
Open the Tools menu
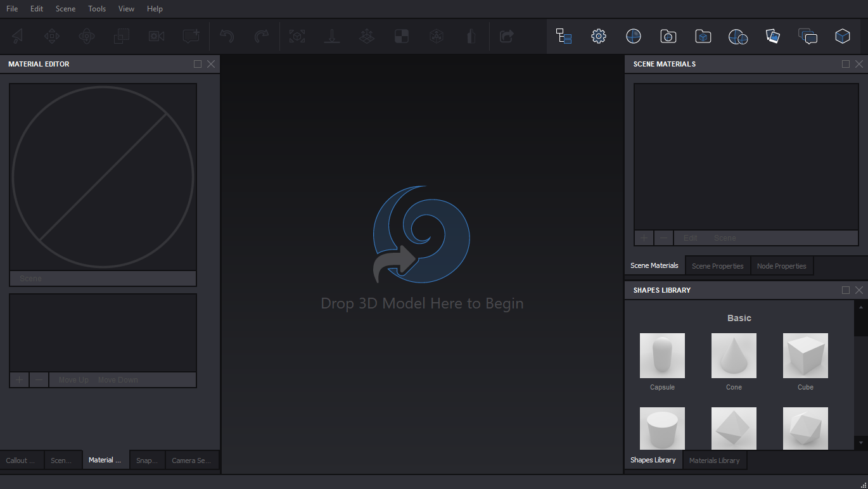pos(96,8)
